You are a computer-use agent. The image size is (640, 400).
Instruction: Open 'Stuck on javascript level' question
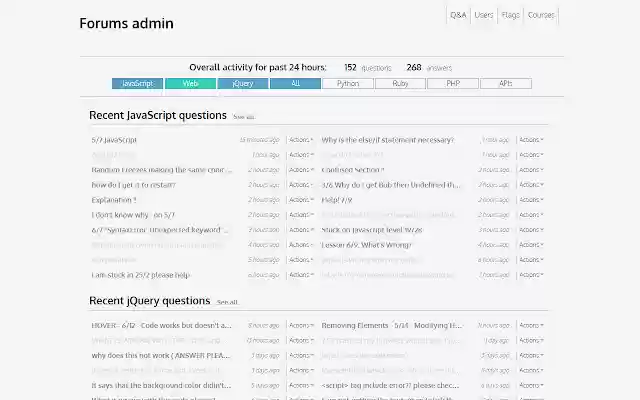(x=372, y=230)
